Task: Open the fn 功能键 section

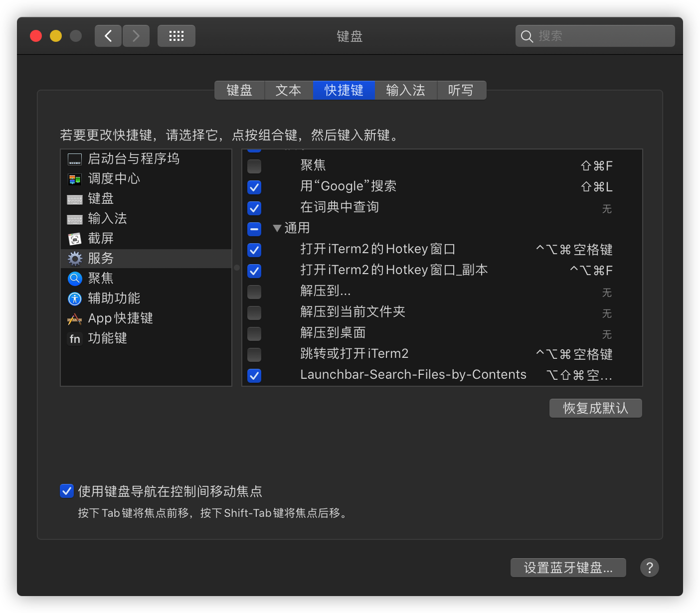Action: point(74,338)
